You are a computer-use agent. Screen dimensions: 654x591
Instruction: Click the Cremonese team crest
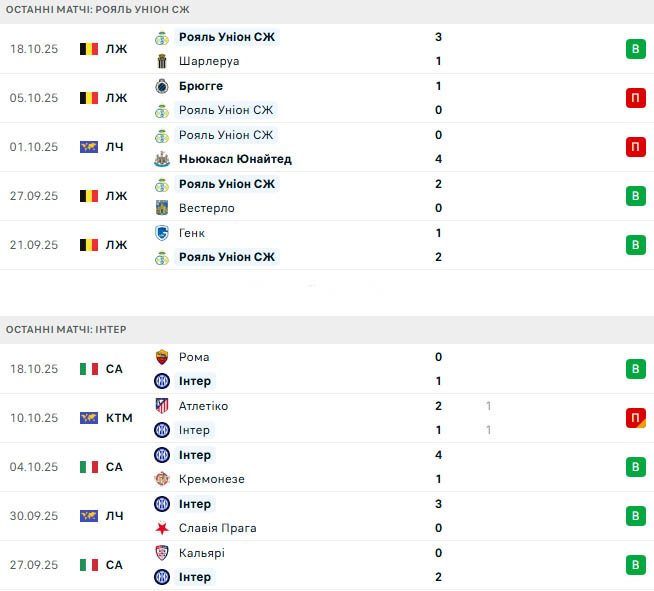[162, 479]
